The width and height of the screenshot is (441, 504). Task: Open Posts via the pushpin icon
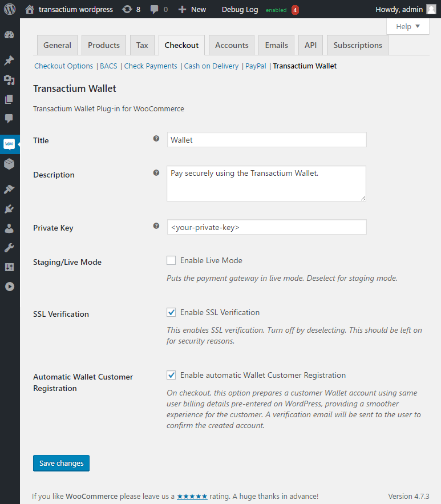[9, 61]
